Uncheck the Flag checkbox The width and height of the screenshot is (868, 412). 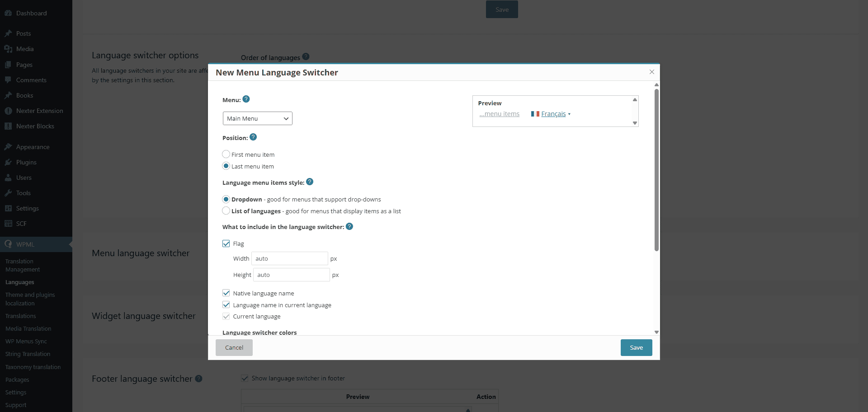tap(226, 243)
